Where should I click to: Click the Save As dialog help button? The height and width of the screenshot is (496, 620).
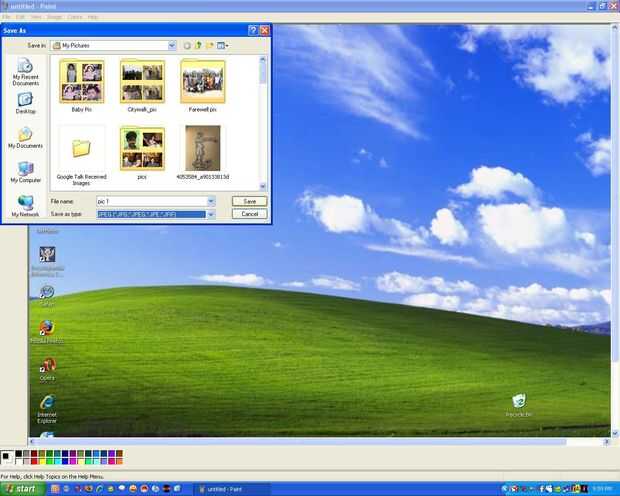(253, 30)
